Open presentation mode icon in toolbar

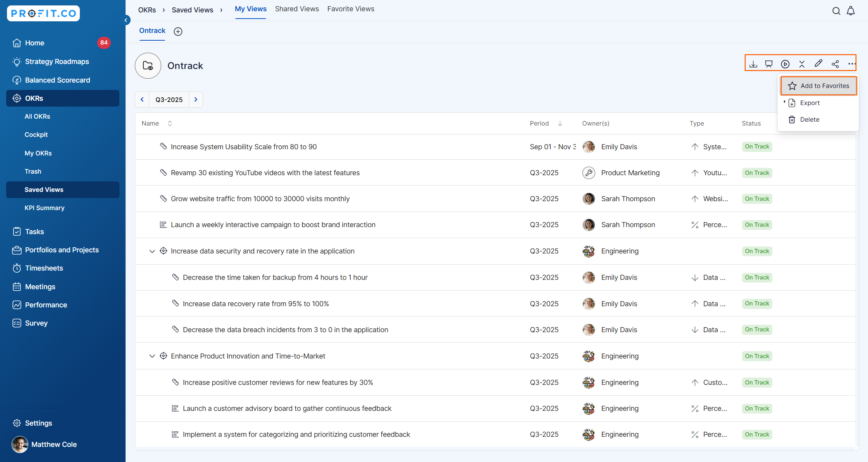(769, 64)
